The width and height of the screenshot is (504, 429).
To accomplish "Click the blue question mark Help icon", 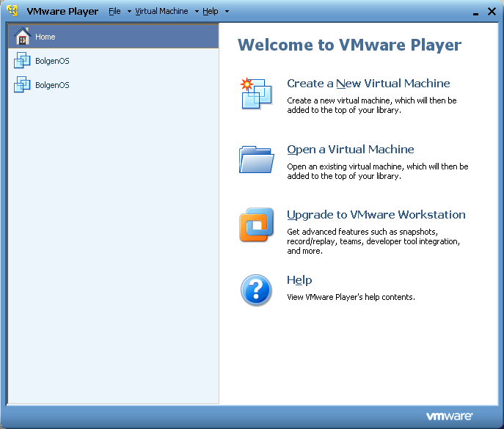I will 256,290.
